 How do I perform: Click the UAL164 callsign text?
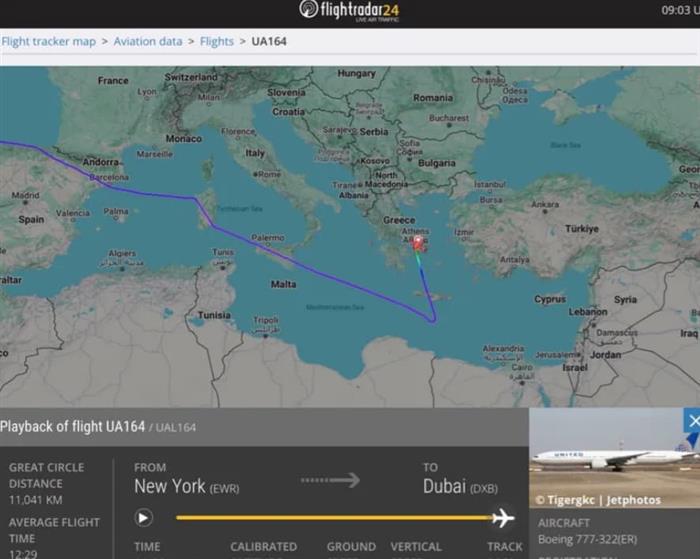click(x=175, y=428)
